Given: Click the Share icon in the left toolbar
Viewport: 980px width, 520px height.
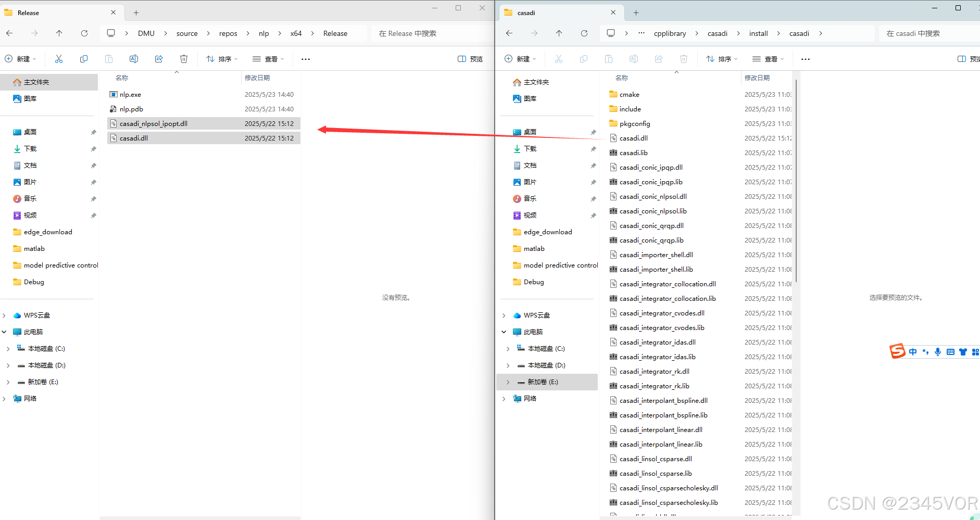Looking at the screenshot, I should [x=159, y=58].
